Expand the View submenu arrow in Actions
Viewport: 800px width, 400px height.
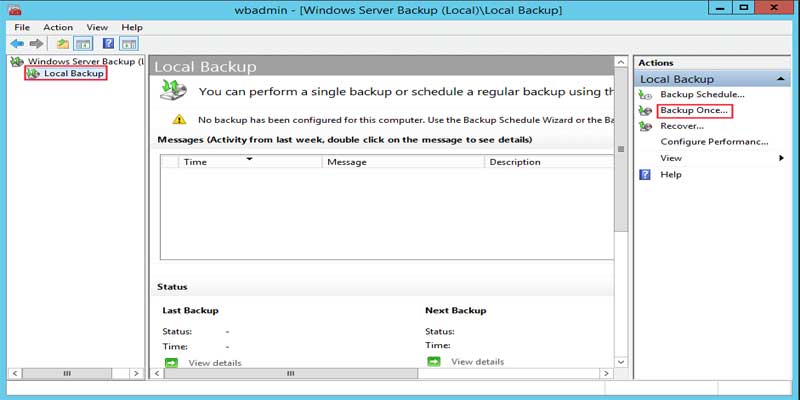click(781, 158)
